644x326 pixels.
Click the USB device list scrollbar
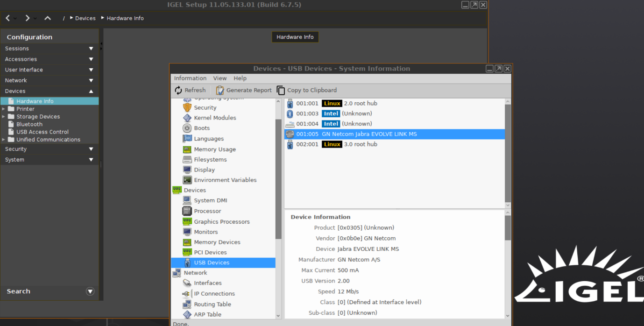508,153
